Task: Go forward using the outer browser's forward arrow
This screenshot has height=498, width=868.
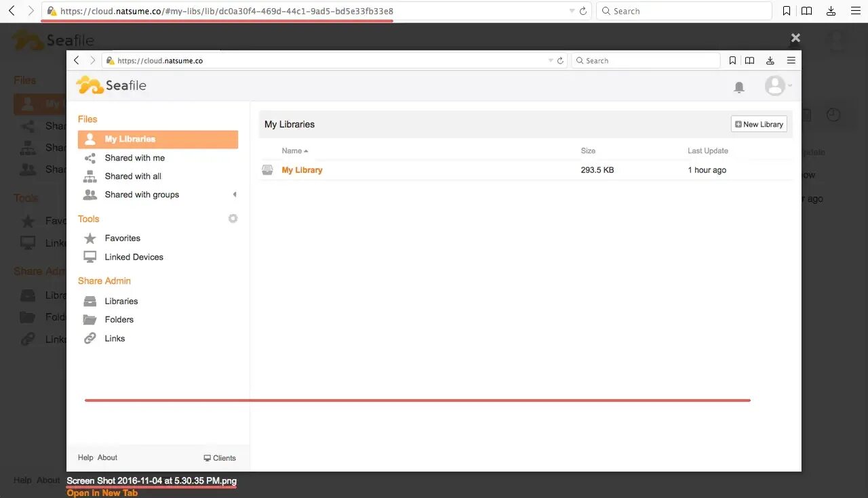Action: point(31,11)
